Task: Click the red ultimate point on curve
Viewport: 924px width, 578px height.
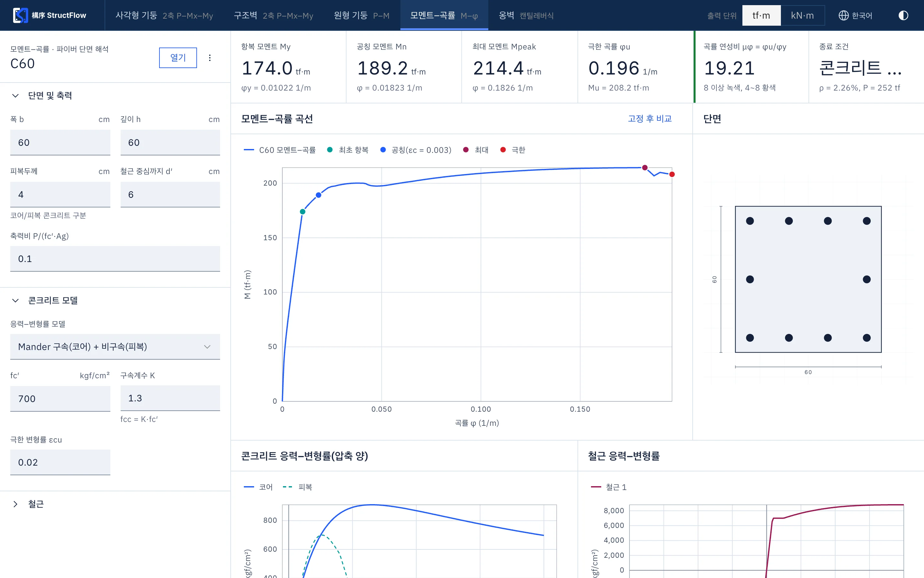Action: pos(672,174)
